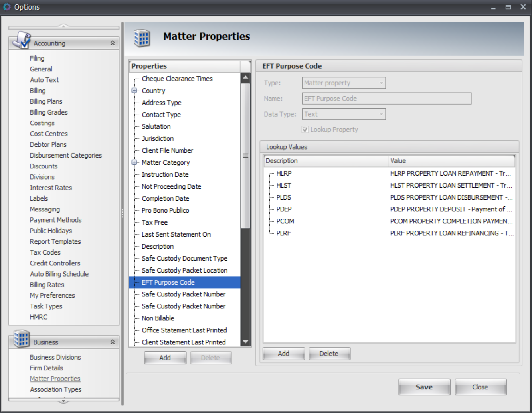Viewport: 532px width, 413px height.
Task: Click the Properties list column header
Action: [x=185, y=66]
